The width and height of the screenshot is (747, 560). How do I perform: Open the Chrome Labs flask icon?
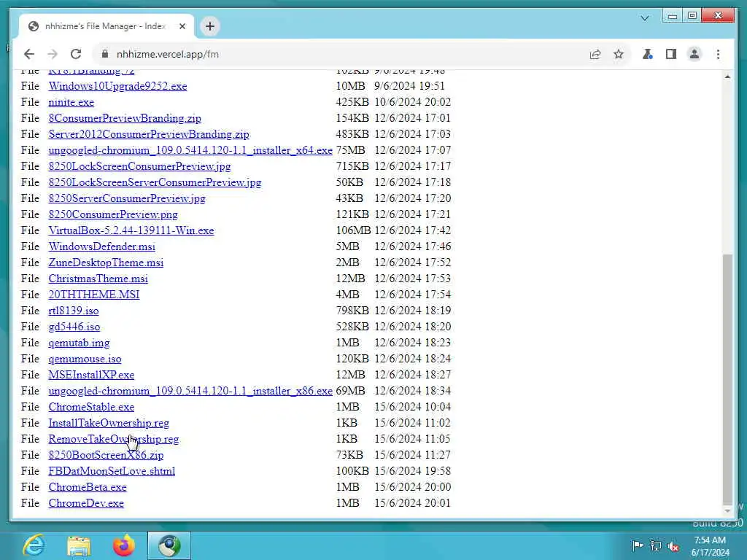click(x=648, y=54)
